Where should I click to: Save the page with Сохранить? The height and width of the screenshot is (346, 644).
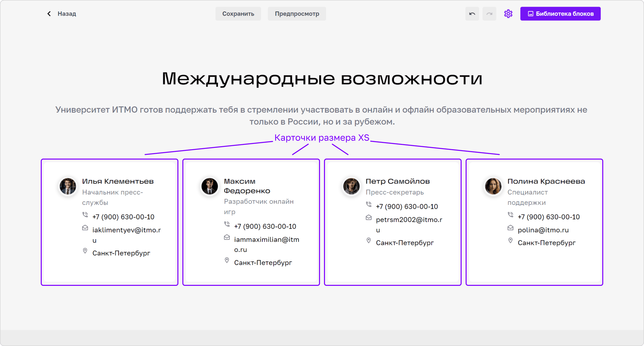[238, 14]
